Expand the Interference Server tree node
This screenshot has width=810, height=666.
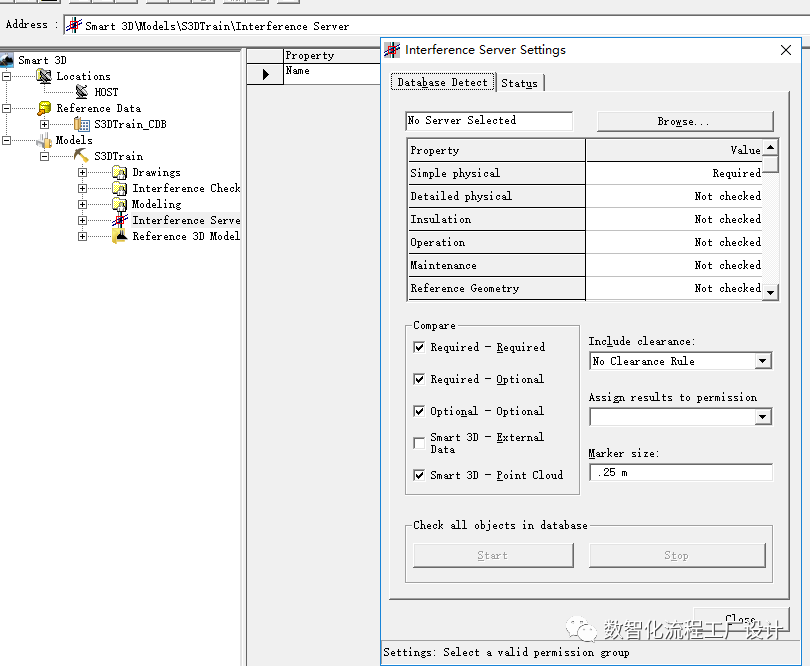(82, 221)
